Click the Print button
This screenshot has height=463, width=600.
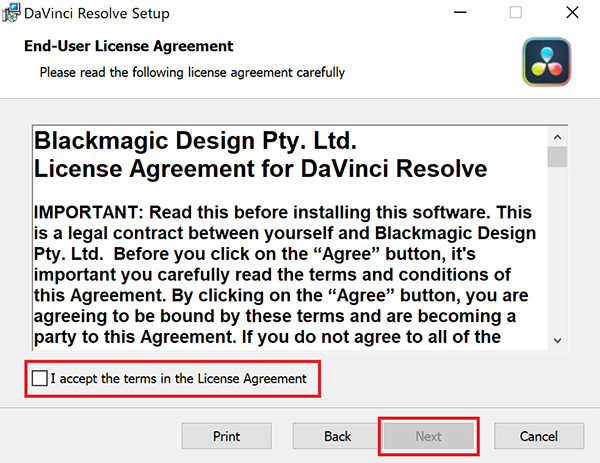pyautogui.click(x=227, y=436)
